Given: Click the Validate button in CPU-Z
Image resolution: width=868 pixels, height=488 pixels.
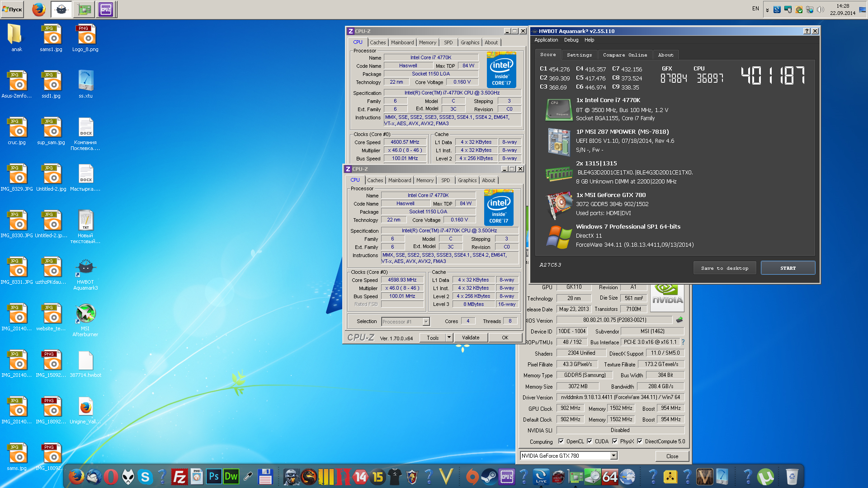Looking at the screenshot, I should (471, 338).
